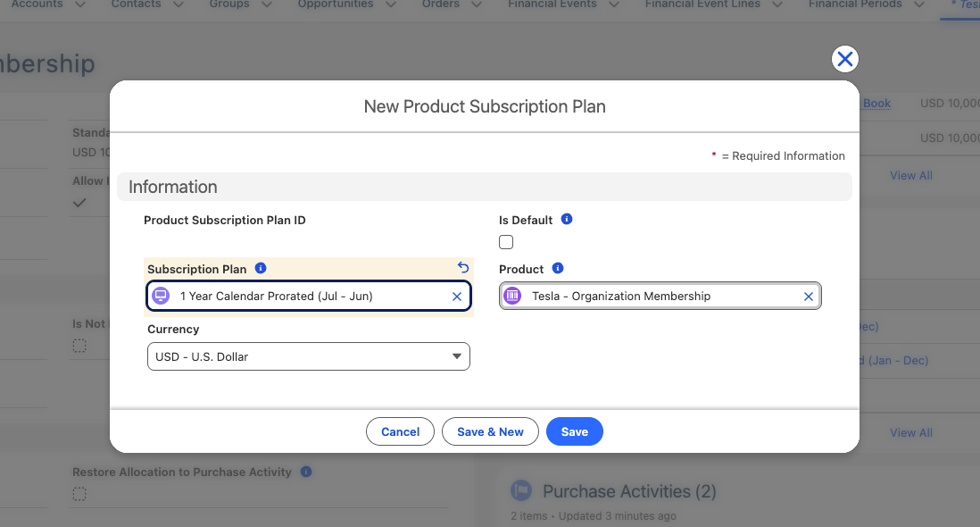Expand the Financial Event Lines dropdown chevron
The width and height of the screenshot is (980, 527).
pyautogui.click(x=777, y=4)
